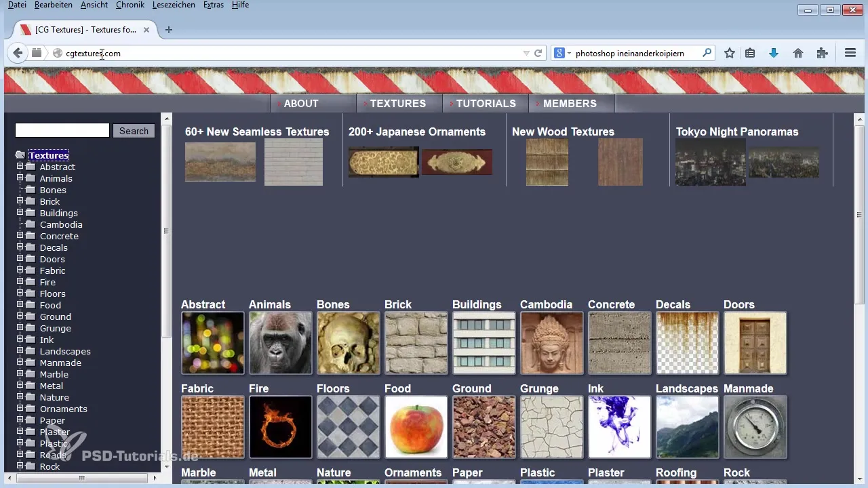This screenshot has width=868, height=488.
Task: Expand the Brick tree node
Action: [x=20, y=201]
